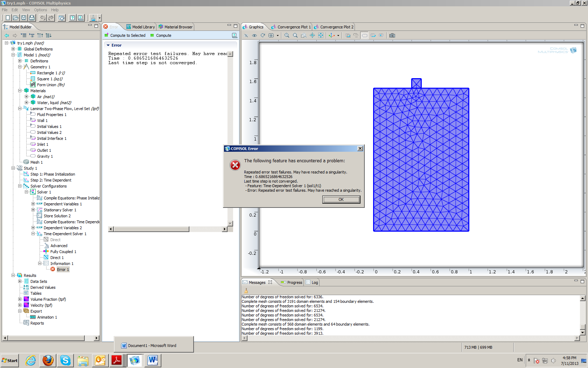Collapse the Error section disclosure triangle
This screenshot has width=588, height=368.
click(108, 45)
